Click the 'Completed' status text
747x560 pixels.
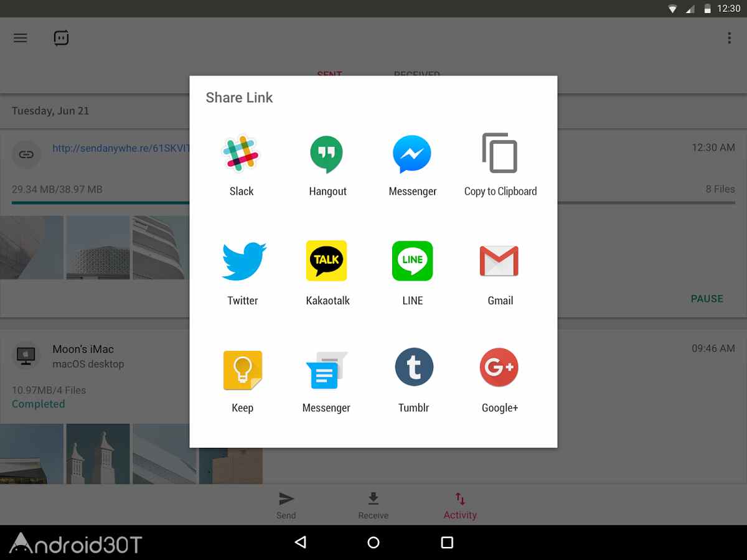pos(39,404)
